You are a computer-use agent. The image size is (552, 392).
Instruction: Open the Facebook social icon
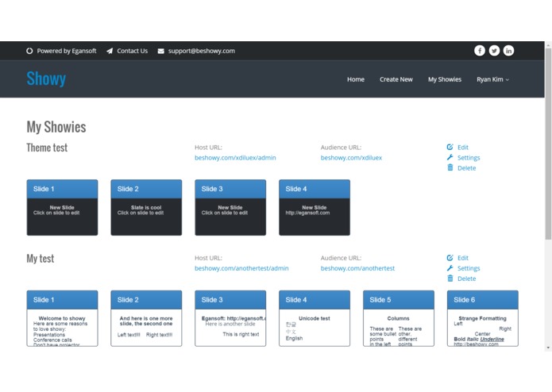480,51
